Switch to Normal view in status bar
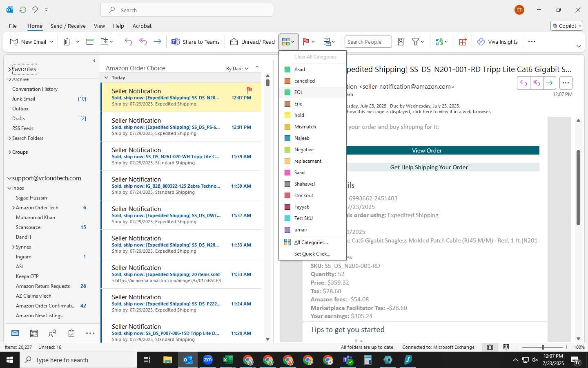Viewport: 588px width, 368px height. click(x=490, y=347)
